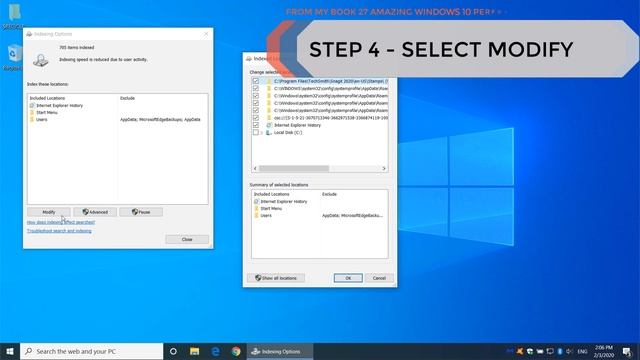Open the volume speaker tray icon
This screenshot has width=640, height=360.
click(569, 351)
